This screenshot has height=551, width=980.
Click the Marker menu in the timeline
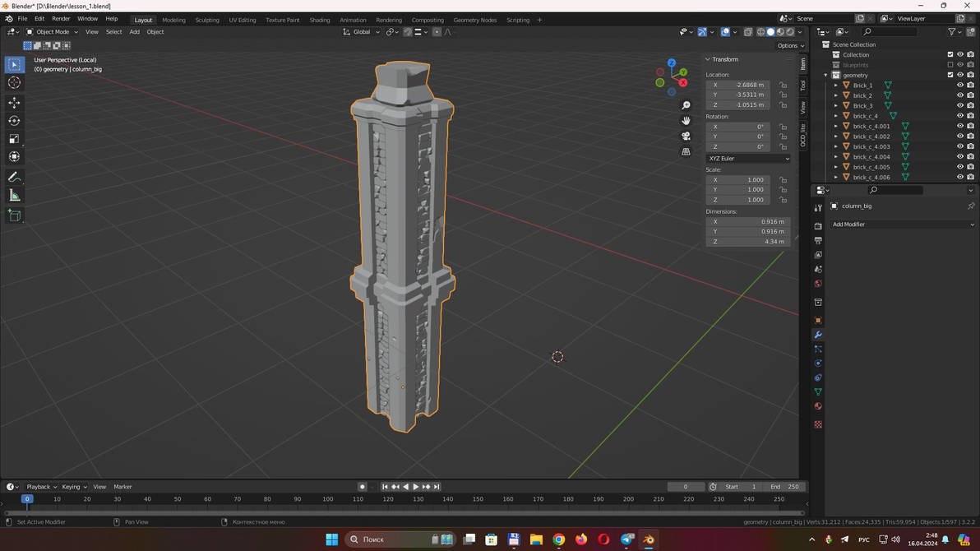[122, 487]
